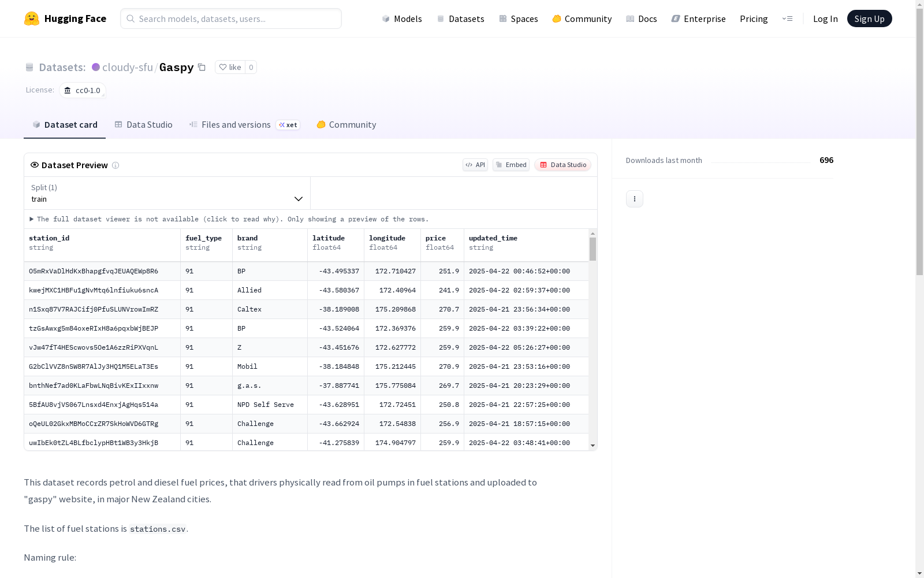The width and height of the screenshot is (924, 578).
Task: Open the Split train dropdown
Action: [167, 193]
